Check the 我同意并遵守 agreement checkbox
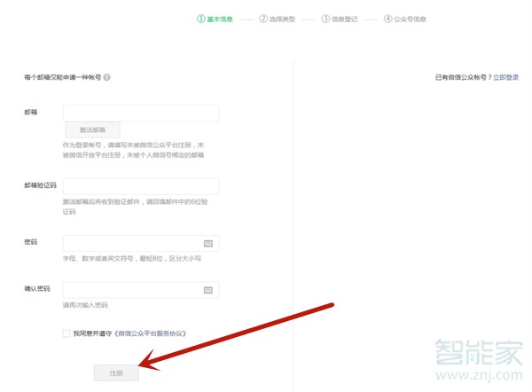This screenshot has height=392, width=532. click(66, 333)
